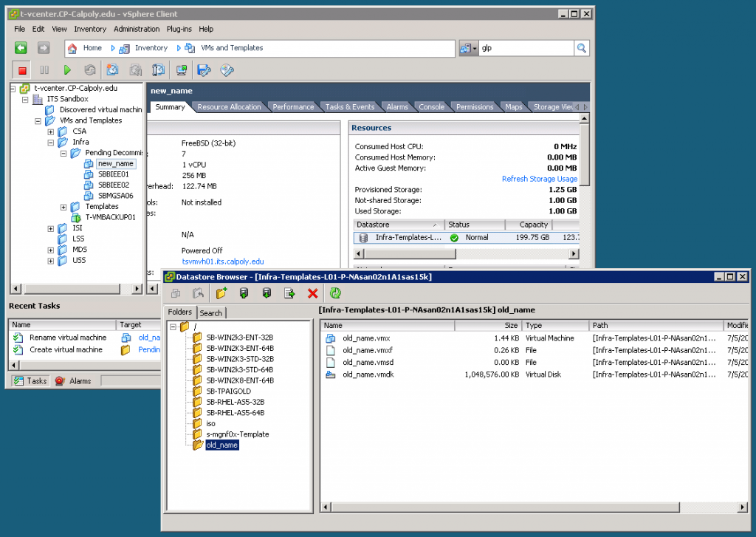Switch to the Performance tab

click(293, 107)
